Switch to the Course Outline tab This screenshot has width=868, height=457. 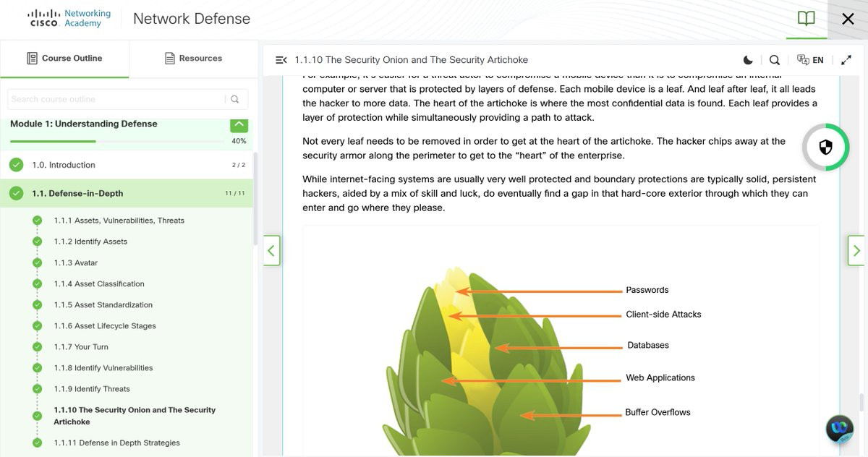[64, 58]
